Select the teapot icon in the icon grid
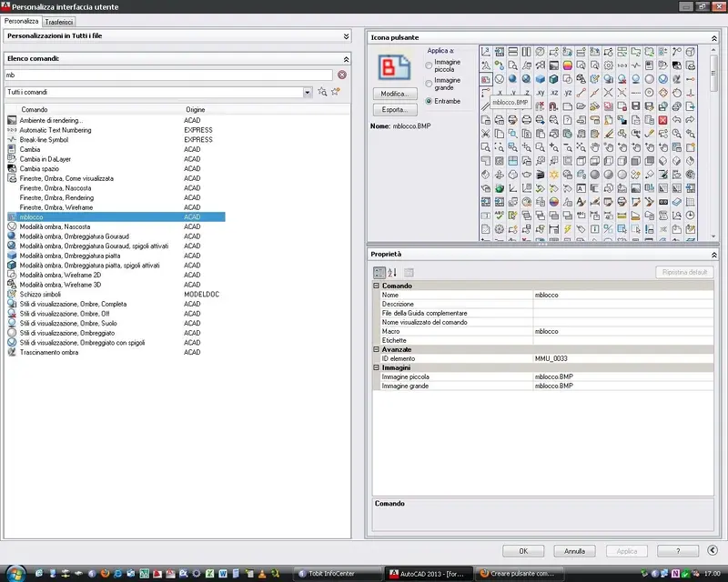 click(527, 175)
